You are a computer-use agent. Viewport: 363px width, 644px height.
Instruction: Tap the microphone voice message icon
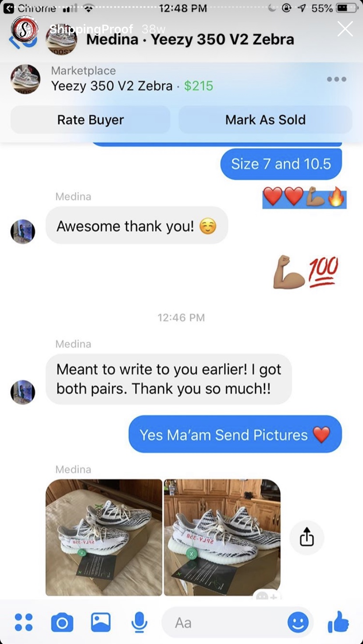139,622
